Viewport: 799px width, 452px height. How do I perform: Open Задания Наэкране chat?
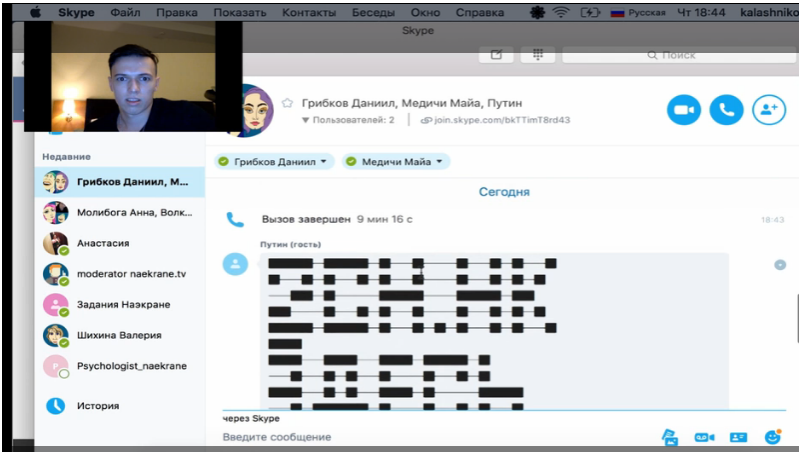[120, 304]
